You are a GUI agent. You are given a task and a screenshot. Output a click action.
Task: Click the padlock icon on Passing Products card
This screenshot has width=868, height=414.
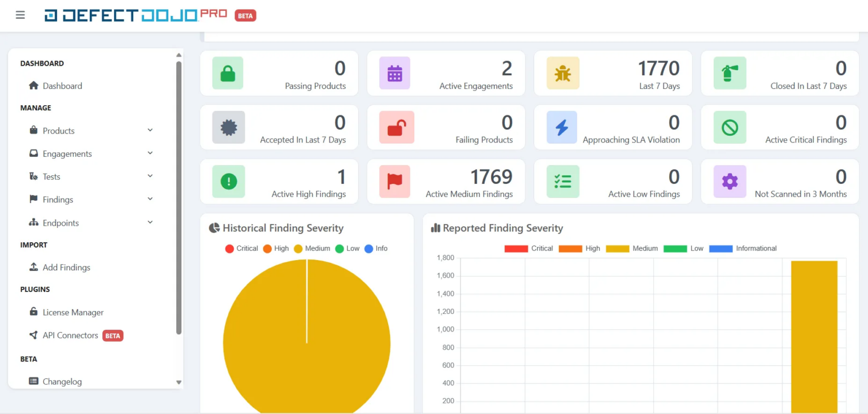coord(228,73)
